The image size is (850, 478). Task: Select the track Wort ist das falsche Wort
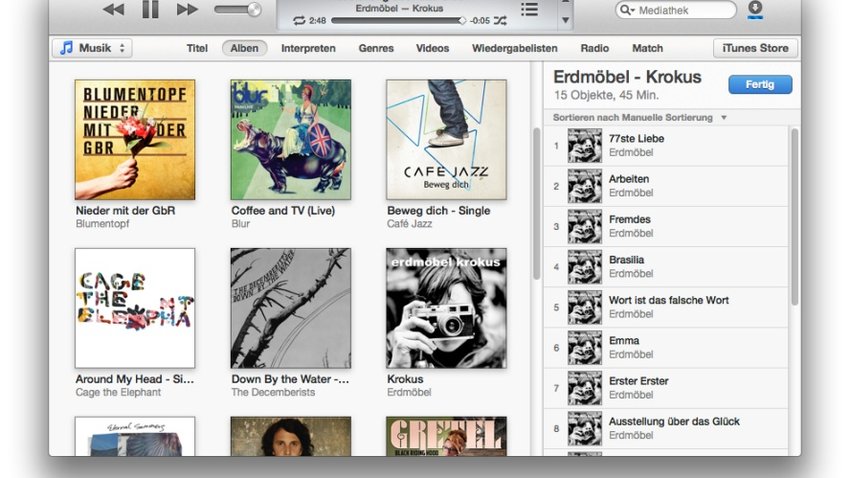(x=666, y=307)
